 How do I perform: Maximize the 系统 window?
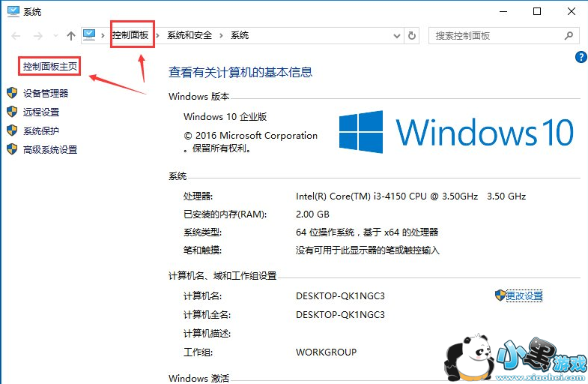pyautogui.click(x=537, y=12)
